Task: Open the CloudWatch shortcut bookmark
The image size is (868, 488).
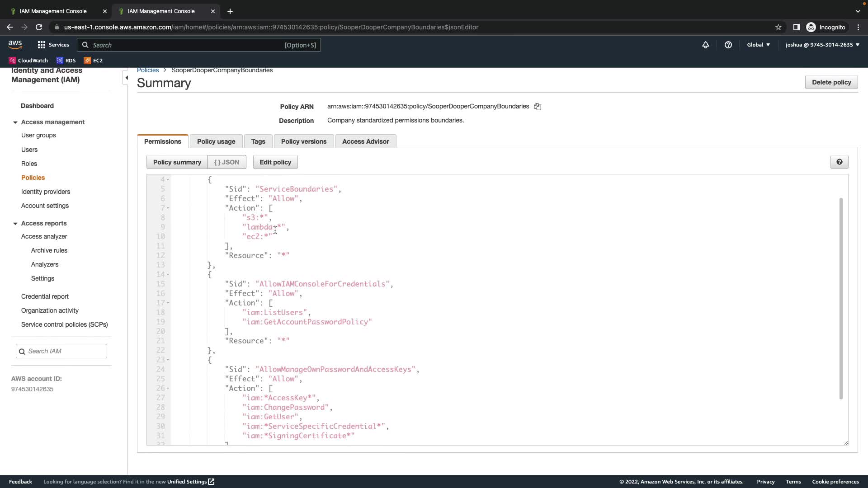Action: pyautogui.click(x=28, y=60)
